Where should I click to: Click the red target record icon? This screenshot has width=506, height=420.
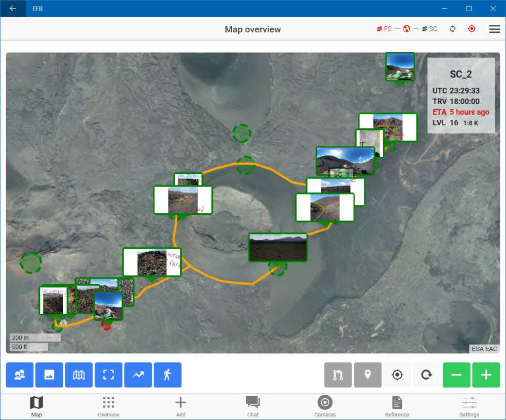tap(472, 29)
